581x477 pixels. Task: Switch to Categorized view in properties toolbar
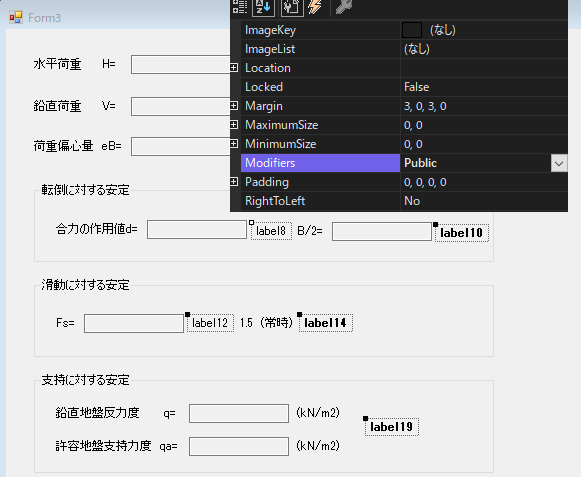coord(240,7)
